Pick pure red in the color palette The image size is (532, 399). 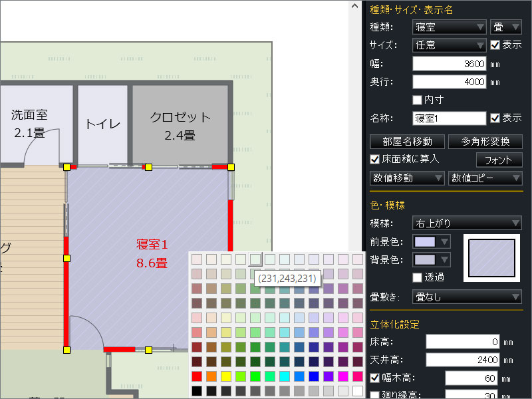coord(197,376)
